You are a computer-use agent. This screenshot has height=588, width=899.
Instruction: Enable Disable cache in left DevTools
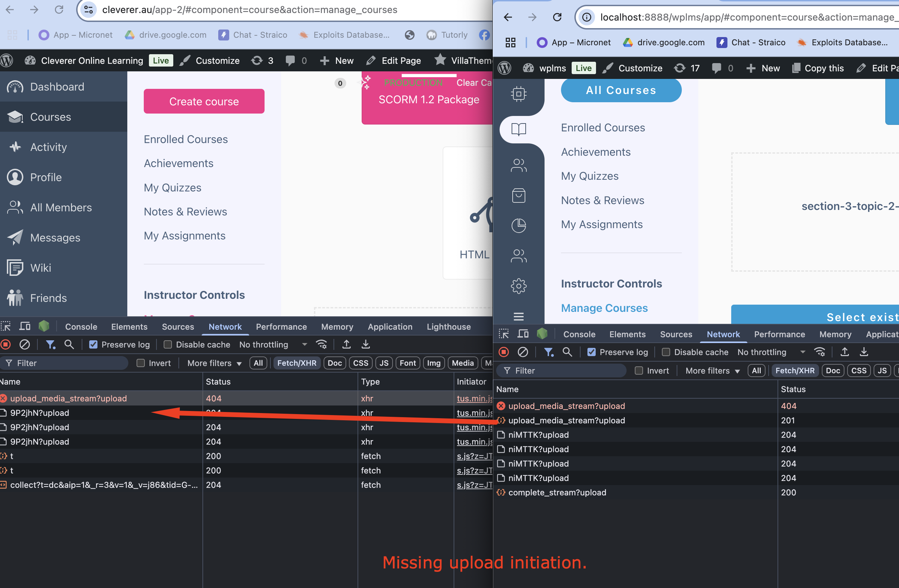point(168,344)
